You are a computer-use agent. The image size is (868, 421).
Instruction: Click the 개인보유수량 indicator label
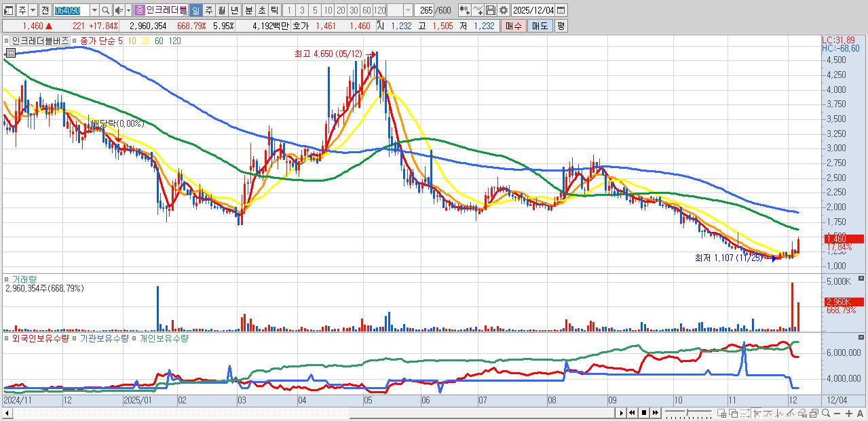point(164,338)
